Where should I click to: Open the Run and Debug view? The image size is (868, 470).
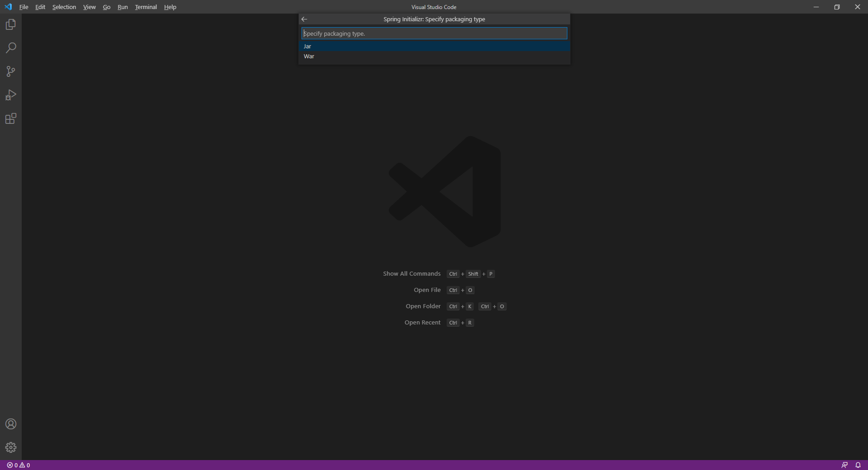click(11, 95)
